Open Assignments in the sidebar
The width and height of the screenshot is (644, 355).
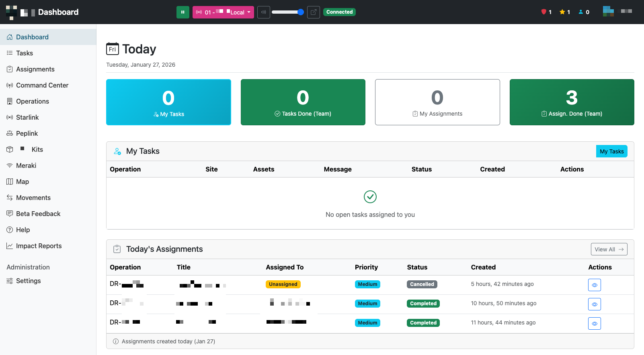tap(48, 69)
